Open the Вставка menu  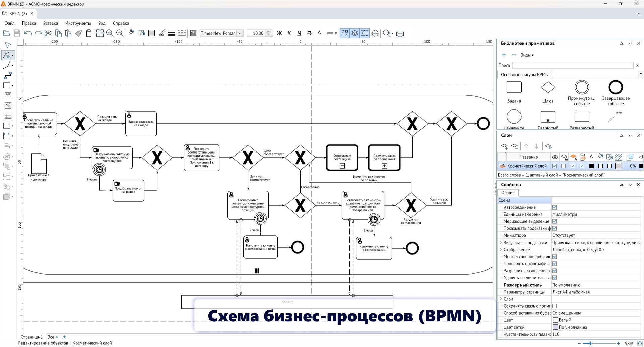coord(51,23)
